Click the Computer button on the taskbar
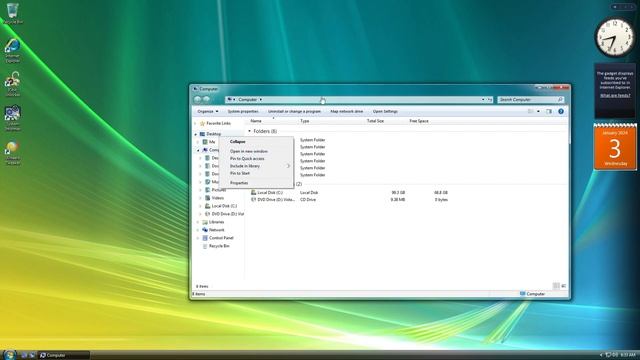This screenshot has width=640, height=360. click(x=64, y=355)
